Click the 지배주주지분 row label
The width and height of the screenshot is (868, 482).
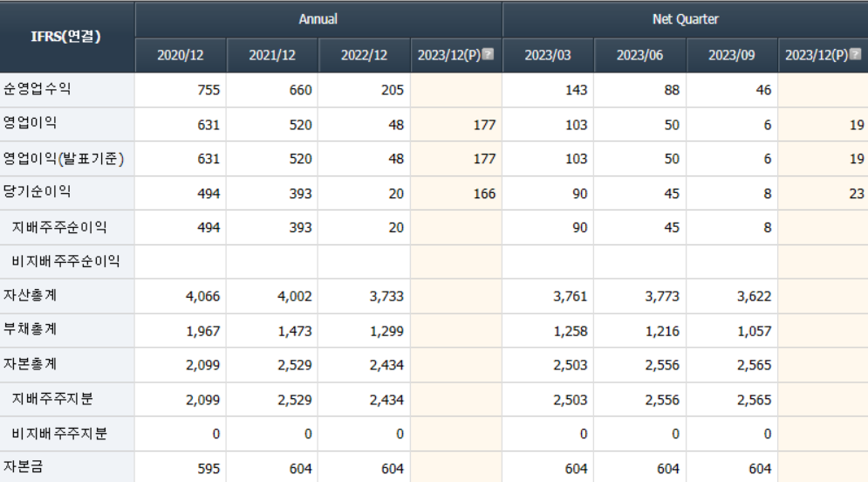52,399
